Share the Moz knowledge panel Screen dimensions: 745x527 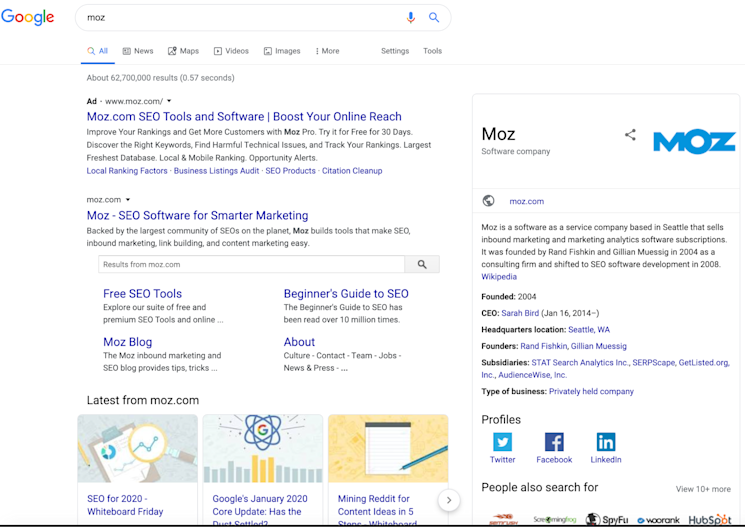(x=630, y=135)
